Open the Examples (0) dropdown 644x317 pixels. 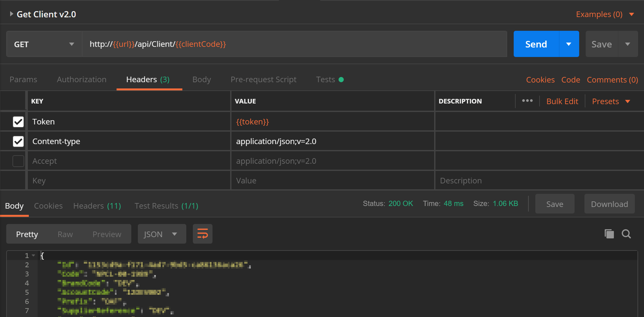[x=605, y=14]
